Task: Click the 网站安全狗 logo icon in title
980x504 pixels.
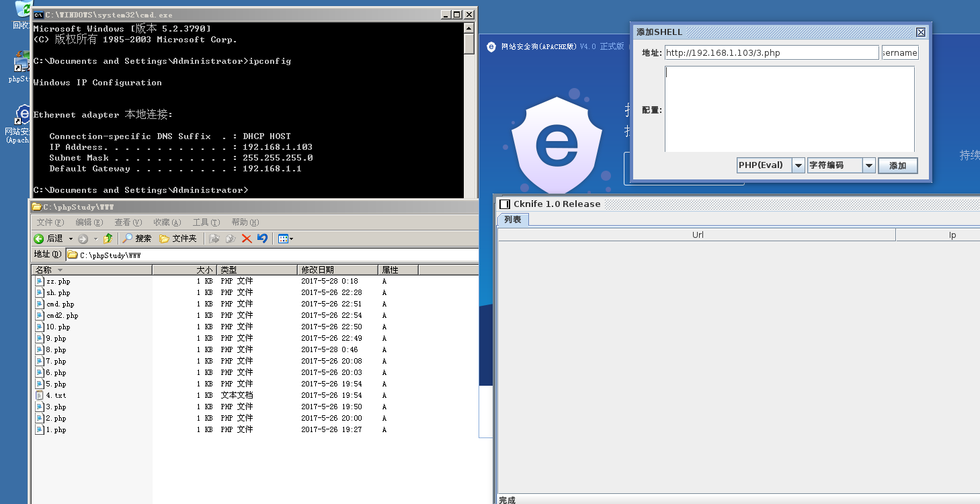Action: [x=491, y=47]
